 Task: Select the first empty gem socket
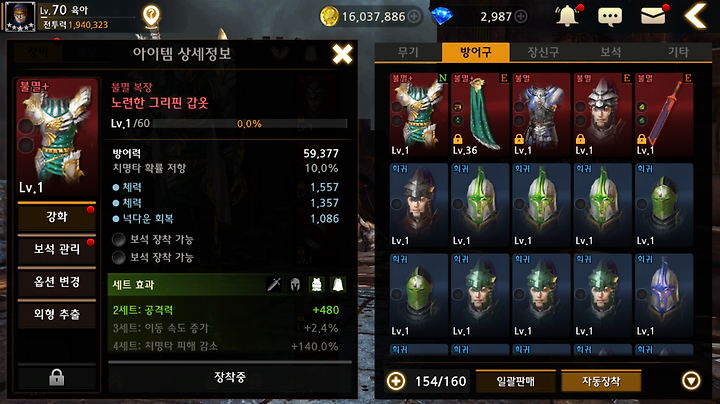point(119,239)
